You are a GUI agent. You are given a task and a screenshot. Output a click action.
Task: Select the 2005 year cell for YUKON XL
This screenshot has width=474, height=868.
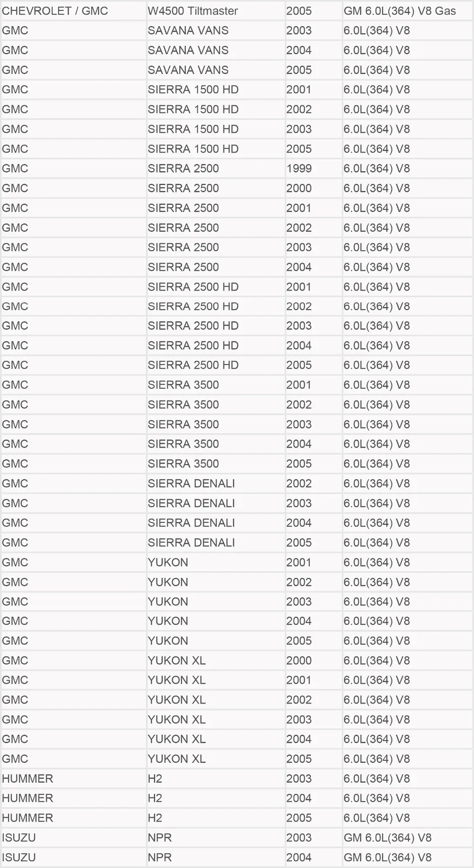(313, 758)
